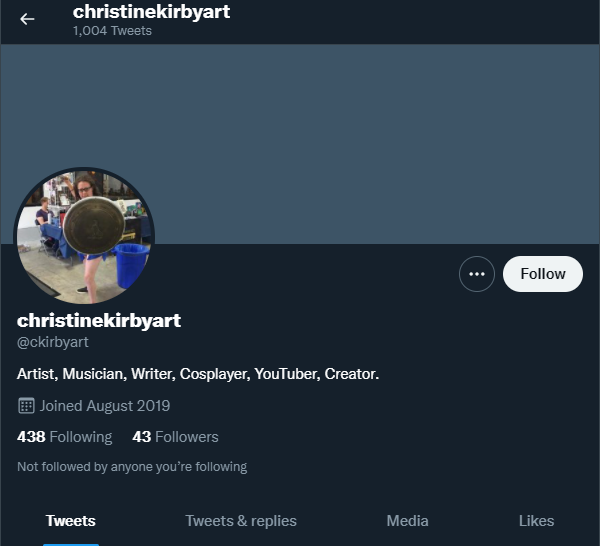Go back using the left arrow icon
The height and width of the screenshot is (546, 600).
[x=27, y=19]
